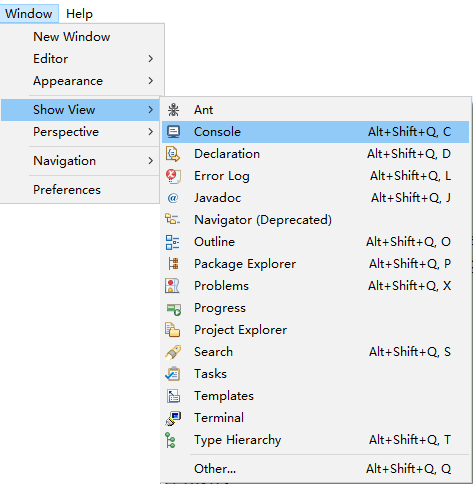Click the Console monitor icon
This screenshot has height=484, width=473.
tap(173, 132)
